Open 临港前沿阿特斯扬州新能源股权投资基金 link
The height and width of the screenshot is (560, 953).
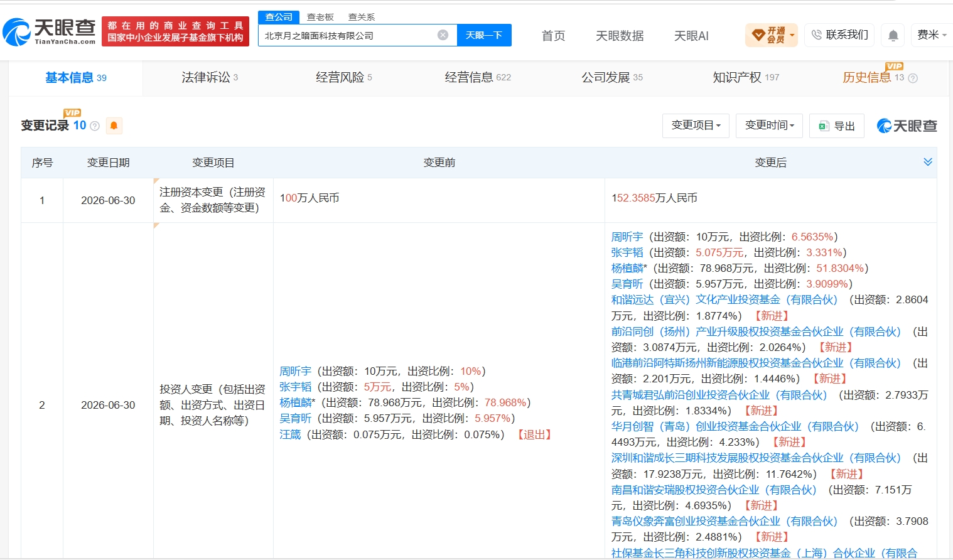756,363
